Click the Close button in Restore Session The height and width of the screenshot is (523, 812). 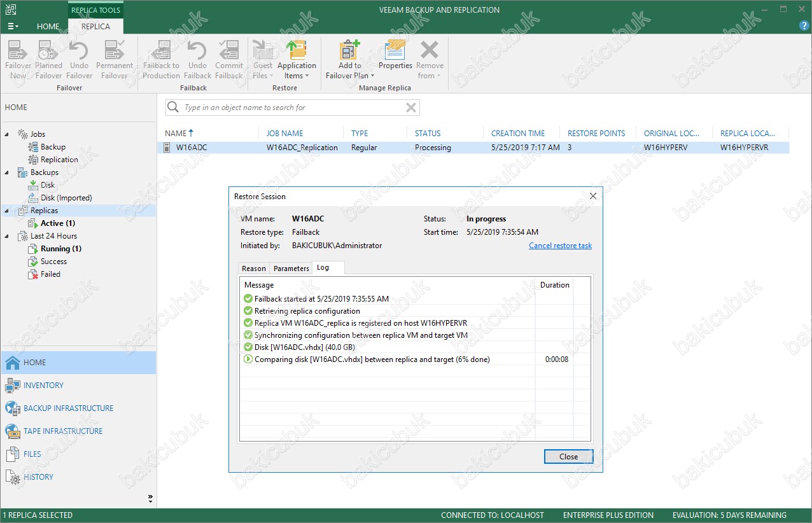[x=568, y=457]
